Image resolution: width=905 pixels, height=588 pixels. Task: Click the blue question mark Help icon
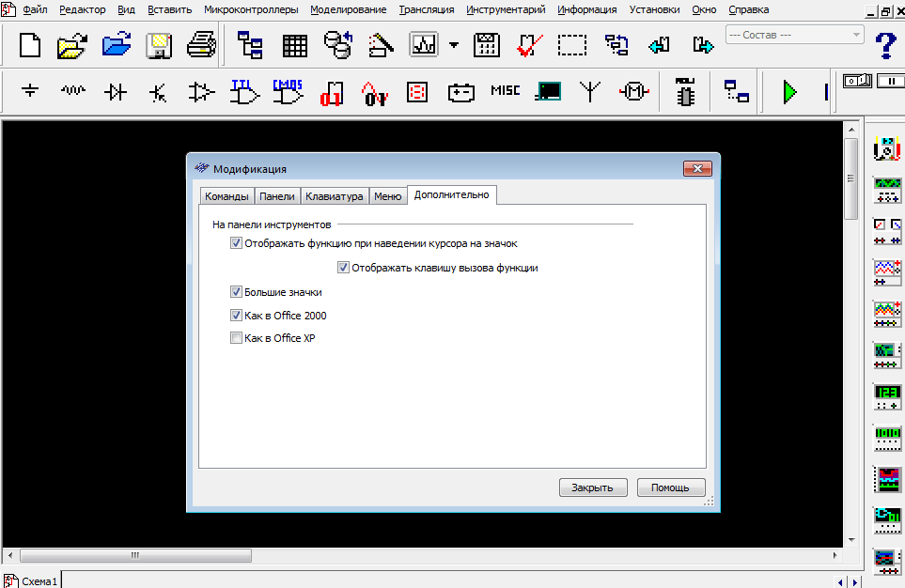click(884, 44)
